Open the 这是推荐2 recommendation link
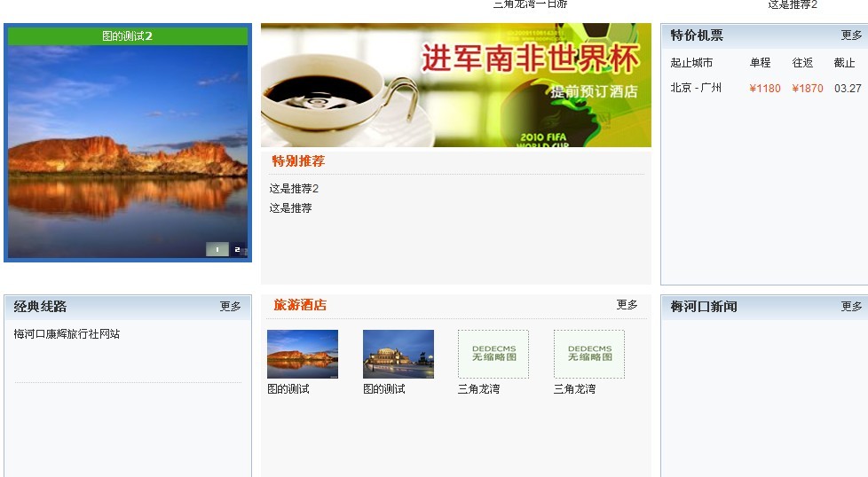This screenshot has width=868, height=477. (294, 189)
